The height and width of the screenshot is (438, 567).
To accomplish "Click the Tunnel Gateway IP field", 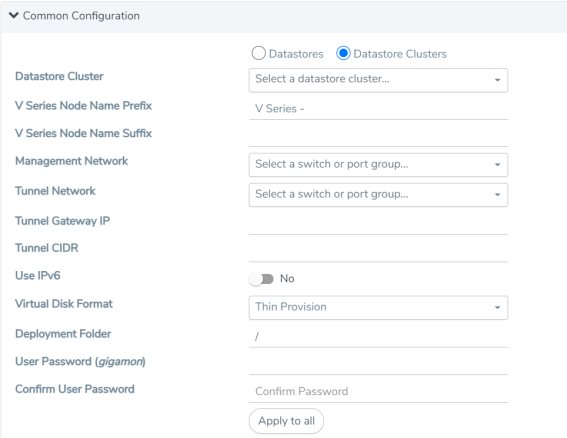I will point(378,224).
